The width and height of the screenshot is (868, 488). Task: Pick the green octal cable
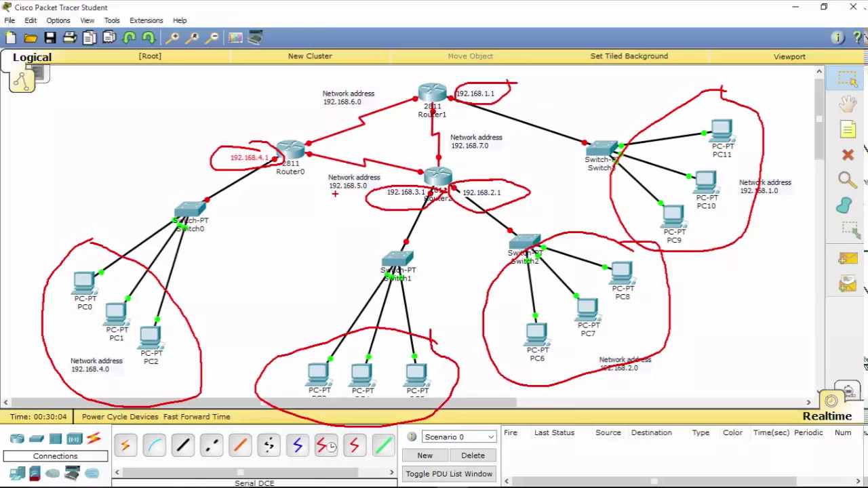[x=382, y=445]
